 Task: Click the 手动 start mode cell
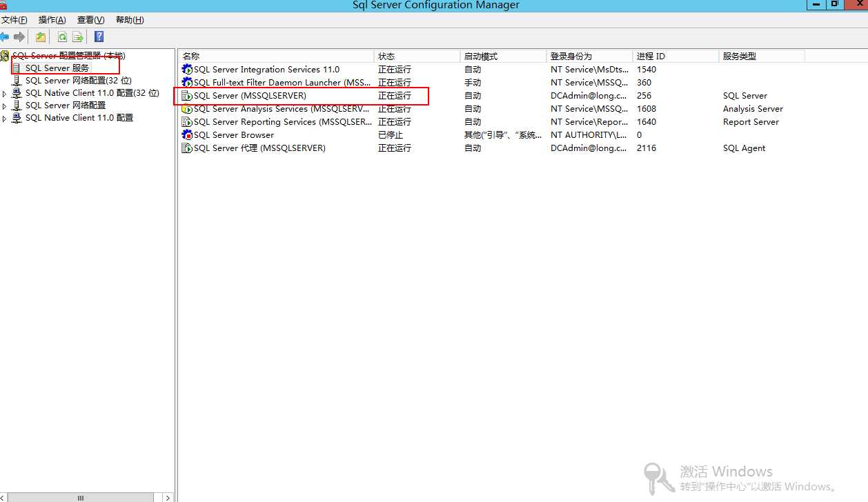[x=473, y=83]
